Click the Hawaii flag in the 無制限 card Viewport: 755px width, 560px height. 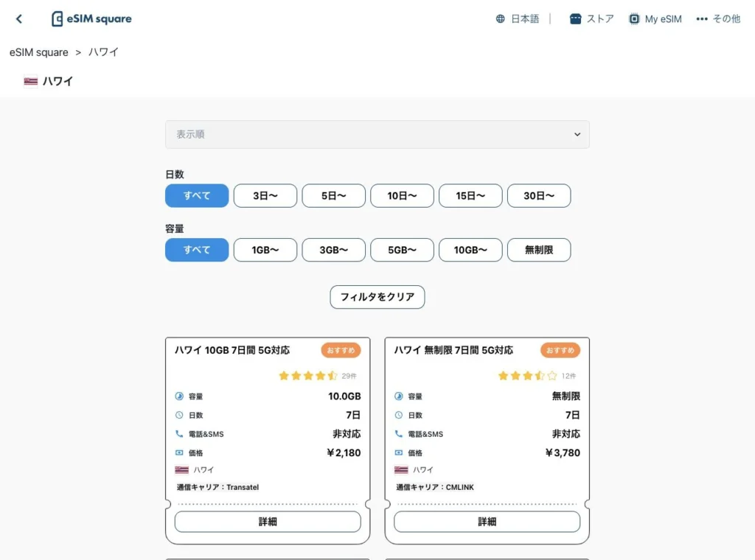[x=401, y=469]
